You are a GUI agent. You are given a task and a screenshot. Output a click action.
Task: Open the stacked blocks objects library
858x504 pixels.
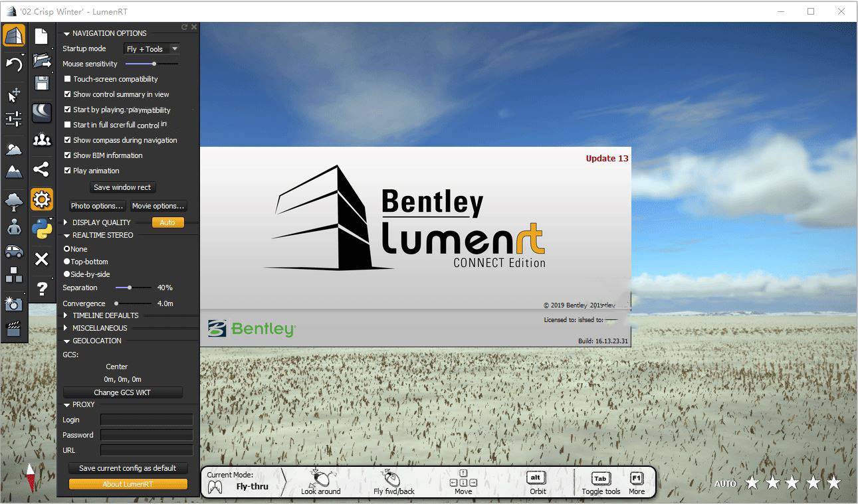[14, 276]
